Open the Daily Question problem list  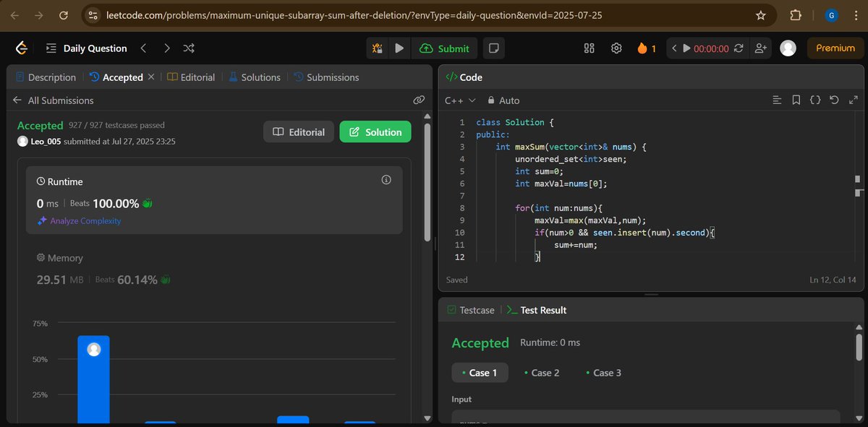(86, 48)
